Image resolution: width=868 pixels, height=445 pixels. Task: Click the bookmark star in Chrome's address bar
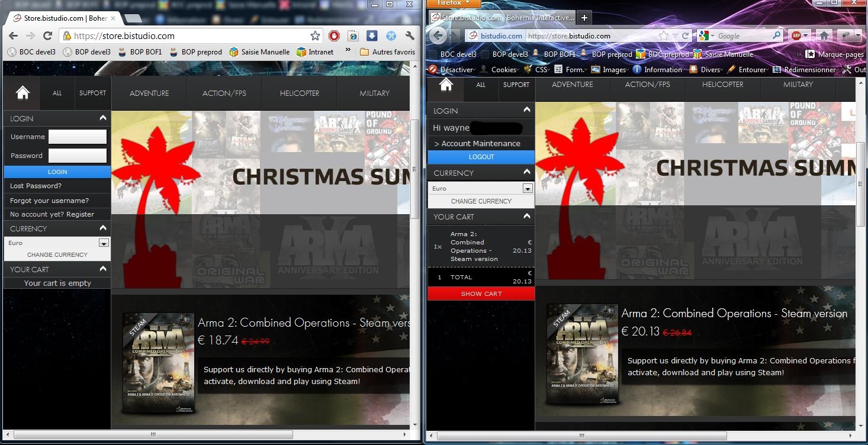[315, 36]
